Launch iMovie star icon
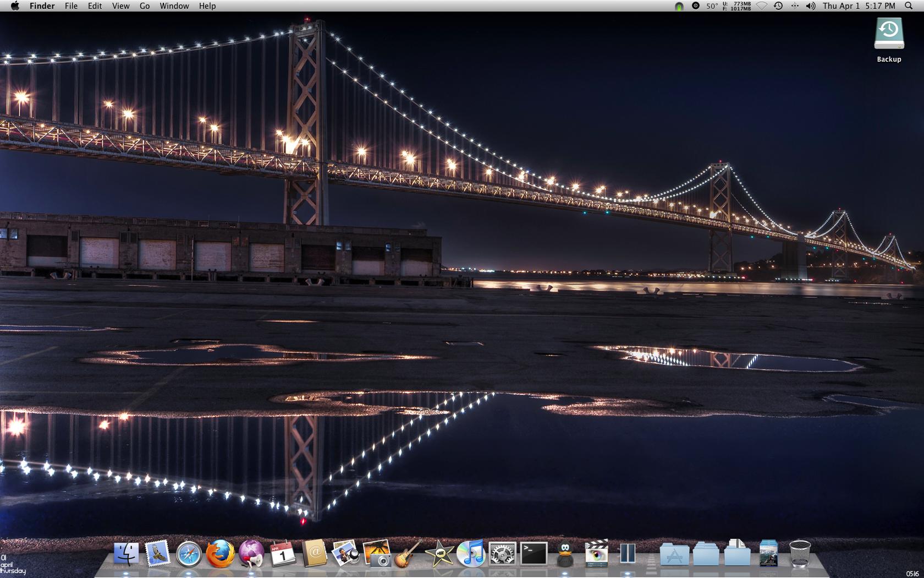Viewport: 924px width, 578px height. pos(439,553)
